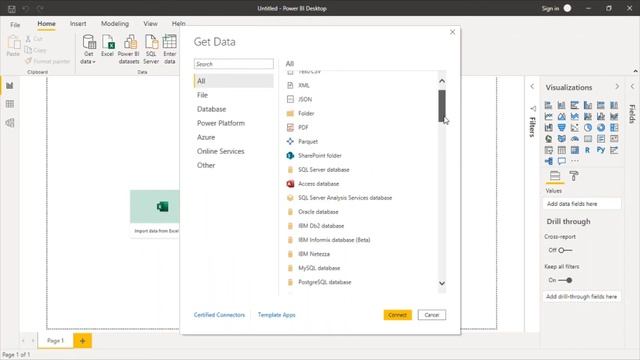
Task: Open the File menu
Action: (15, 24)
